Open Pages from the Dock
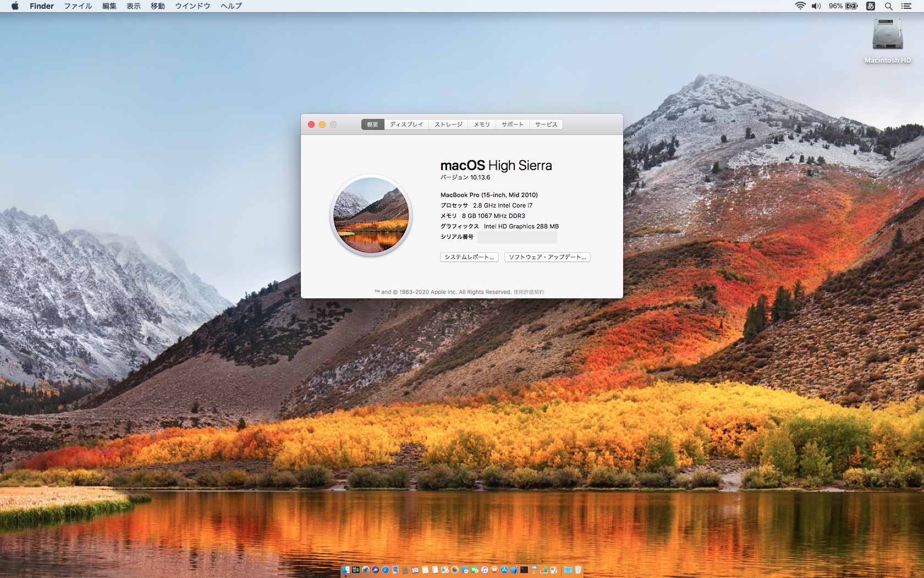The width and height of the screenshot is (924, 578). coord(554,570)
